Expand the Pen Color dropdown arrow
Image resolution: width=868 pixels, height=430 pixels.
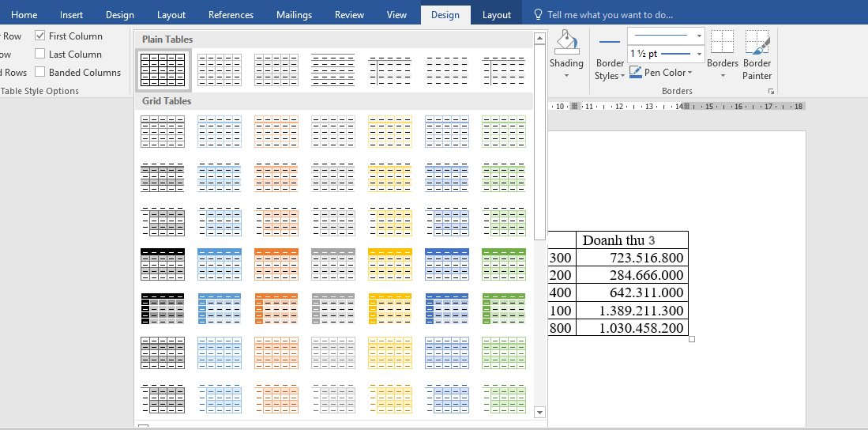690,73
